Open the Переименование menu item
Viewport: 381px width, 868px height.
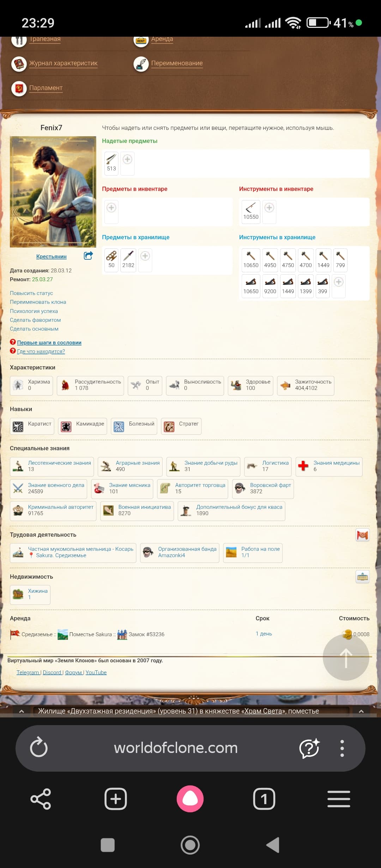(x=177, y=64)
